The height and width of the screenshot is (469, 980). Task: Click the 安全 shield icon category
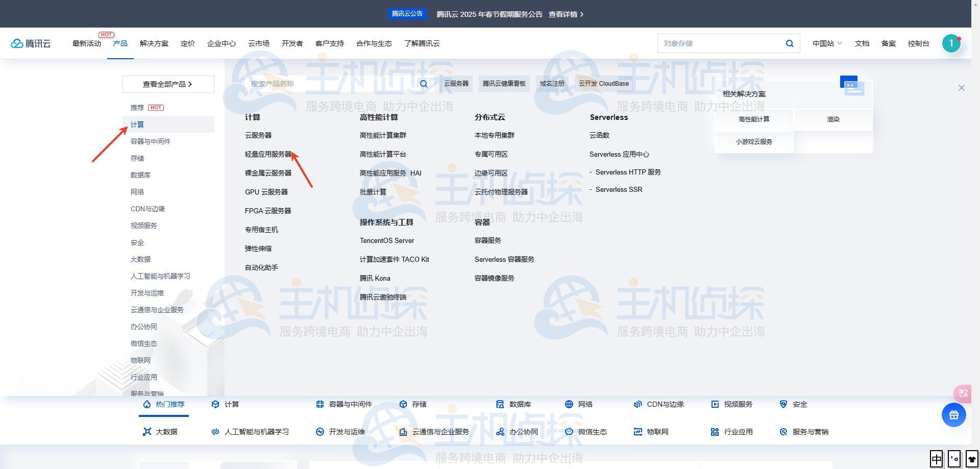click(x=793, y=404)
